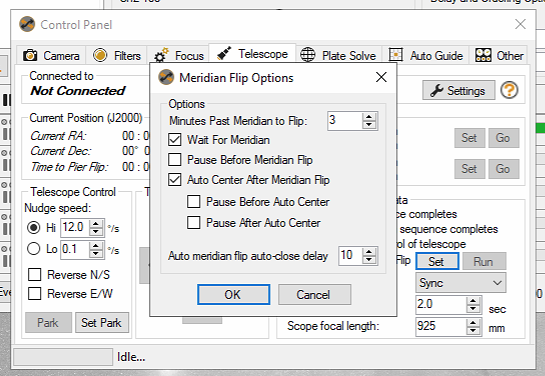Viewport: 545px width, 376px height.
Task: Select the Hi nudge speed radio
Action: click(x=34, y=228)
